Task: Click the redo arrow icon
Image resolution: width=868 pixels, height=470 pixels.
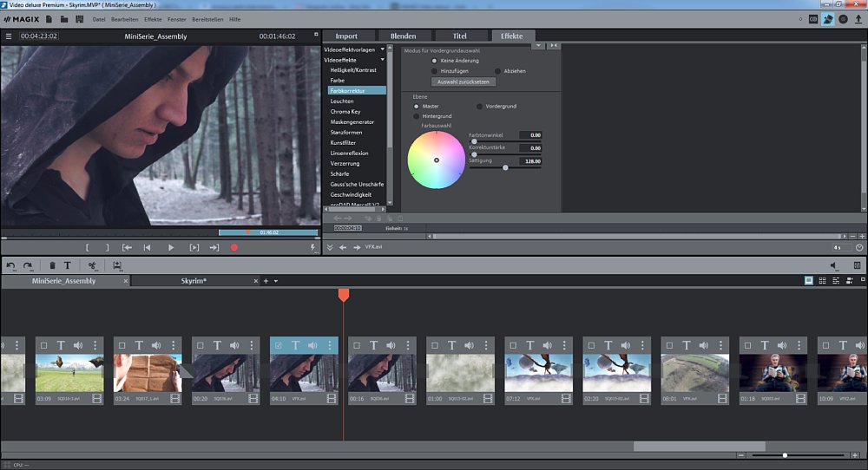Action: 28,265
